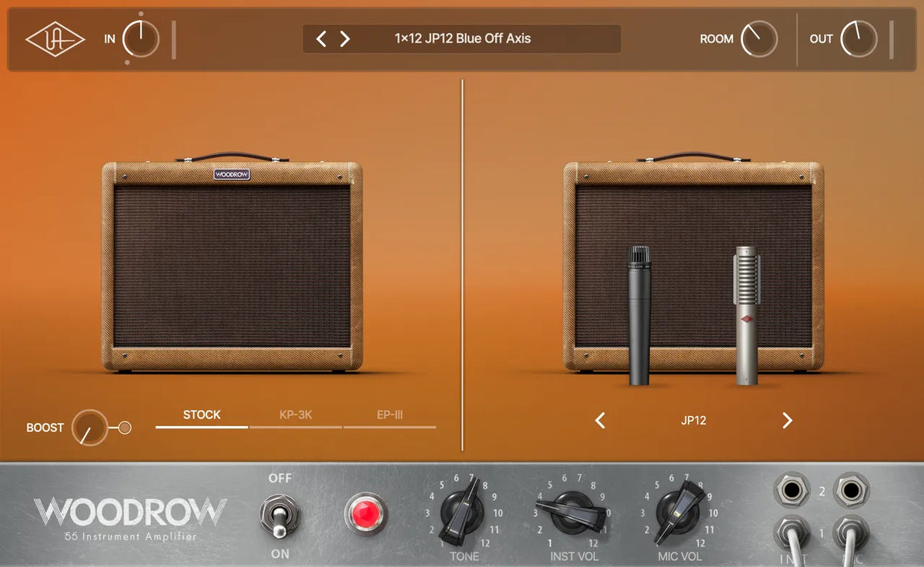Go to the next preset with the right arrow
Viewport: 924px width, 567px height.
pyautogui.click(x=344, y=38)
